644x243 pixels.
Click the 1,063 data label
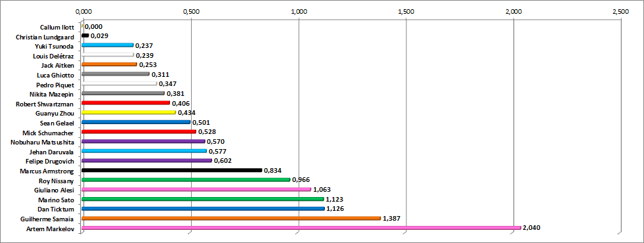[x=322, y=190]
